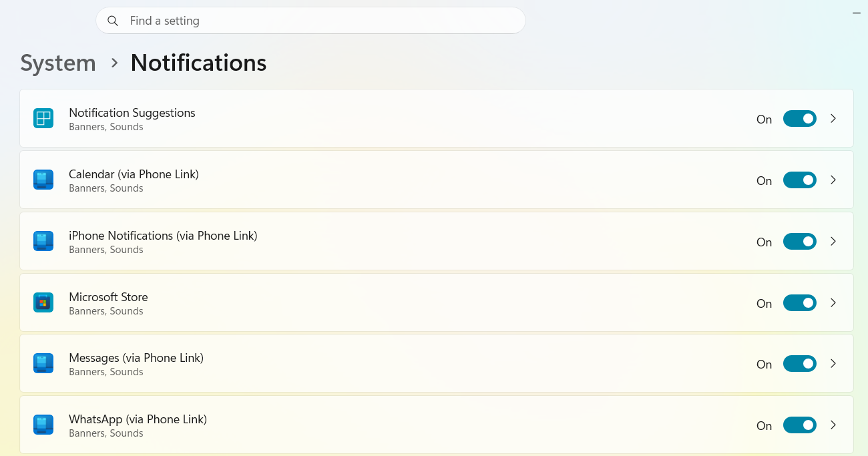Click the Messages Phone Link icon
Image resolution: width=868 pixels, height=456 pixels.
click(43, 364)
